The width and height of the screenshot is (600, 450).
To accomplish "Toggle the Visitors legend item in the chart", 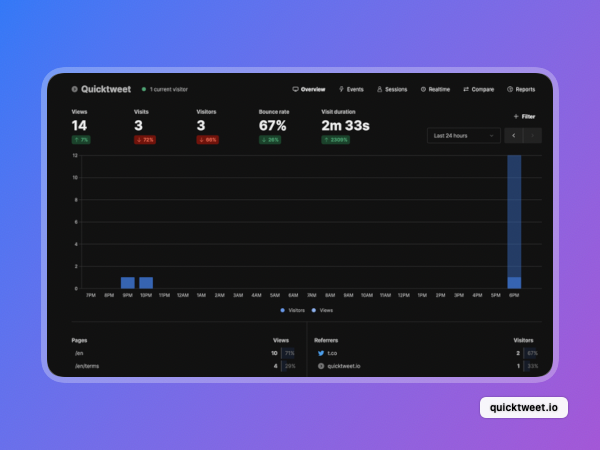I will (x=293, y=310).
